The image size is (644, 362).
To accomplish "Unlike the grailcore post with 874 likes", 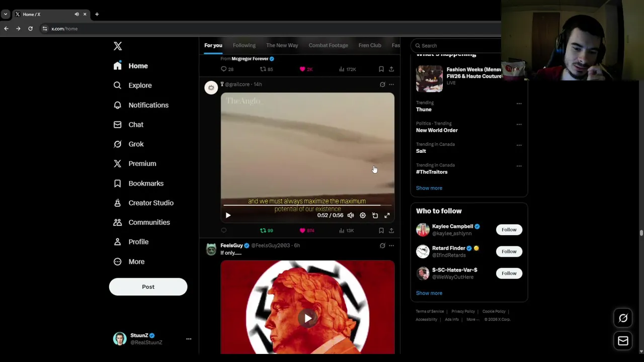I will click(x=306, y=230).
